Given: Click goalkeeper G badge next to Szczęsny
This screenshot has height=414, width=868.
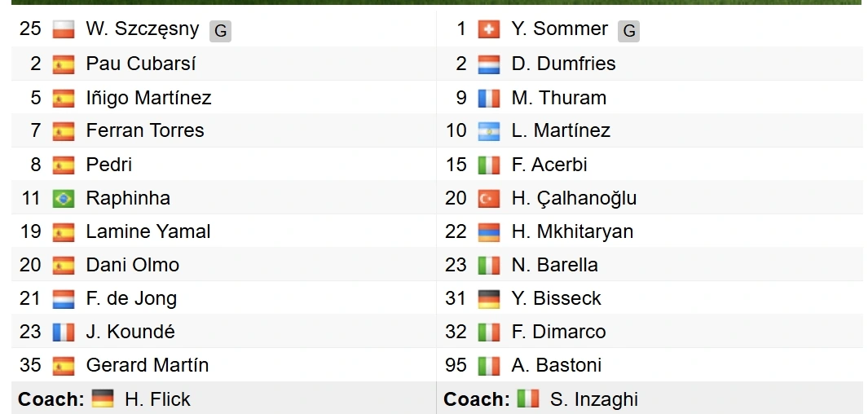Looking at the screenshot, I should (220, 31).
